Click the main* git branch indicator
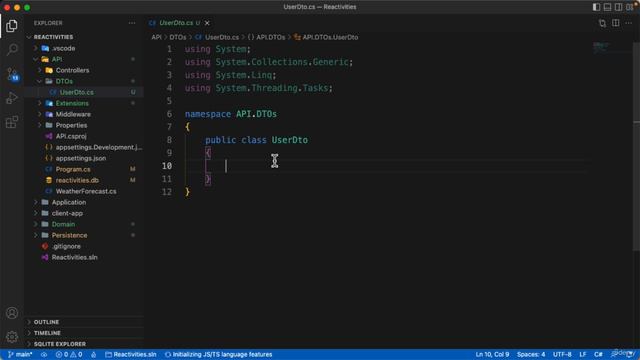 pos(20,355)
